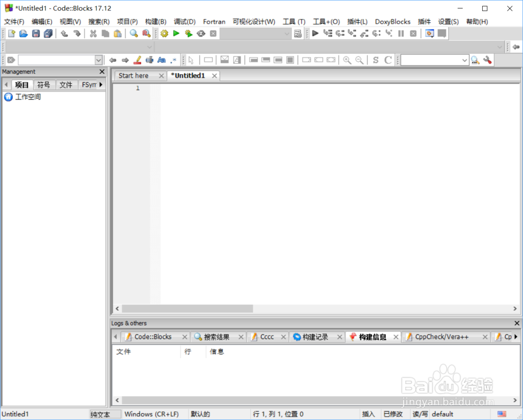
Task: Open the 文件(F) menu
Action: pyautogui.click(x=14, y=21)
